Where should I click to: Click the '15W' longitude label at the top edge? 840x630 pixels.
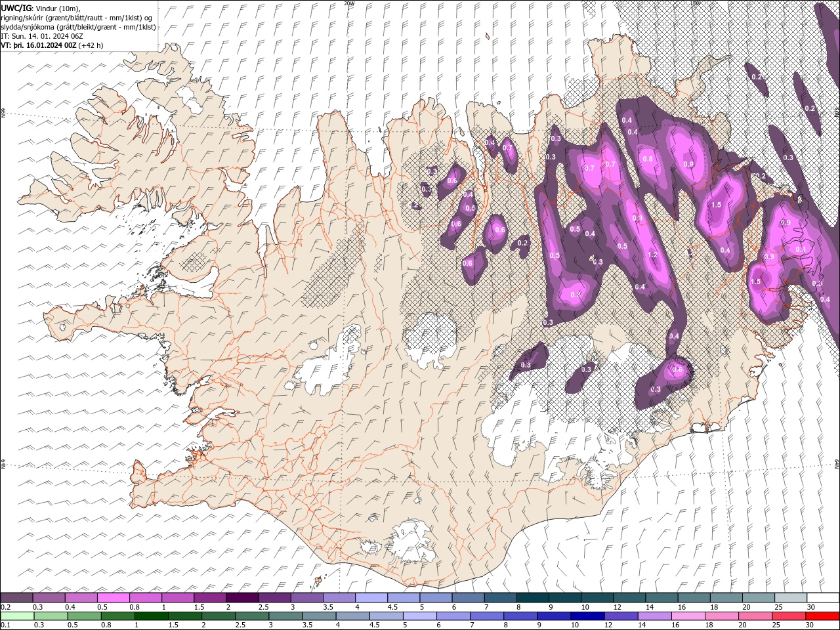click(x=695, y=3)
